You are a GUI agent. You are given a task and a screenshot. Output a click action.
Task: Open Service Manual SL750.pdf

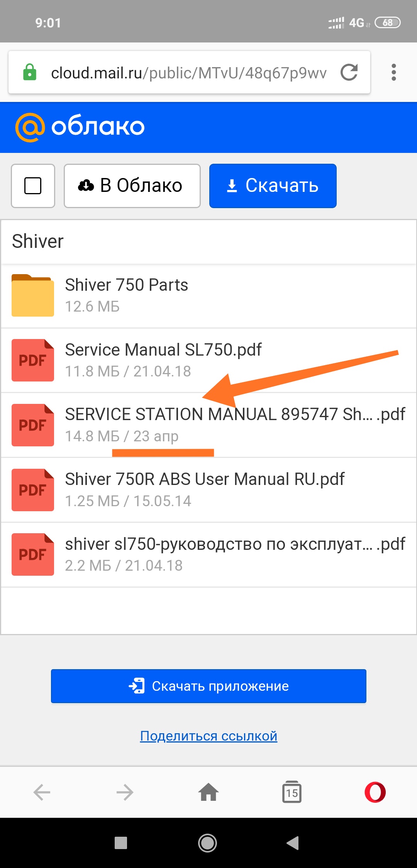tap(208, 360)
